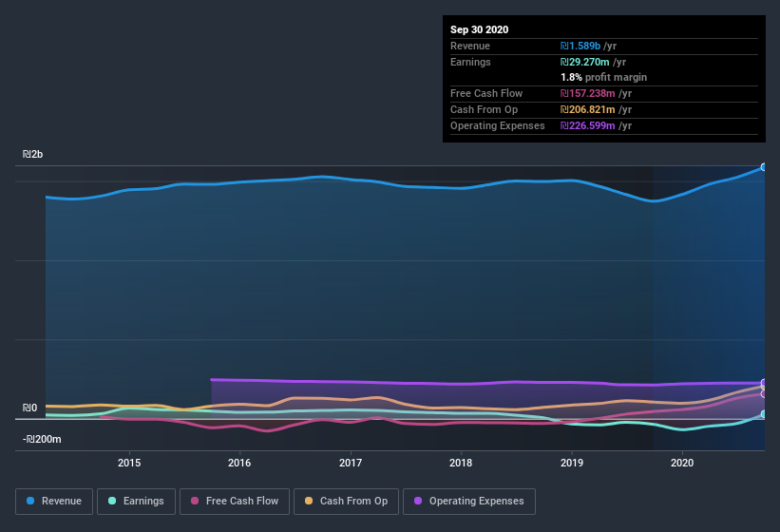Viewport: 780px width, 532px height.
Task: Toggle the Free Cash Flow legend series
Action: (234, 501)
